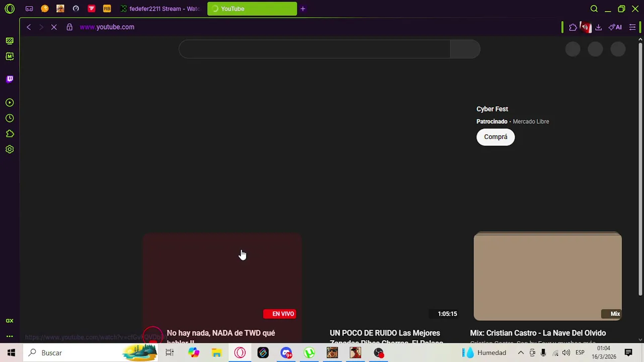This screenshot has height=362, width=644.
Task: Open the green M sidebar panel
Action: (x=10, y=56)
